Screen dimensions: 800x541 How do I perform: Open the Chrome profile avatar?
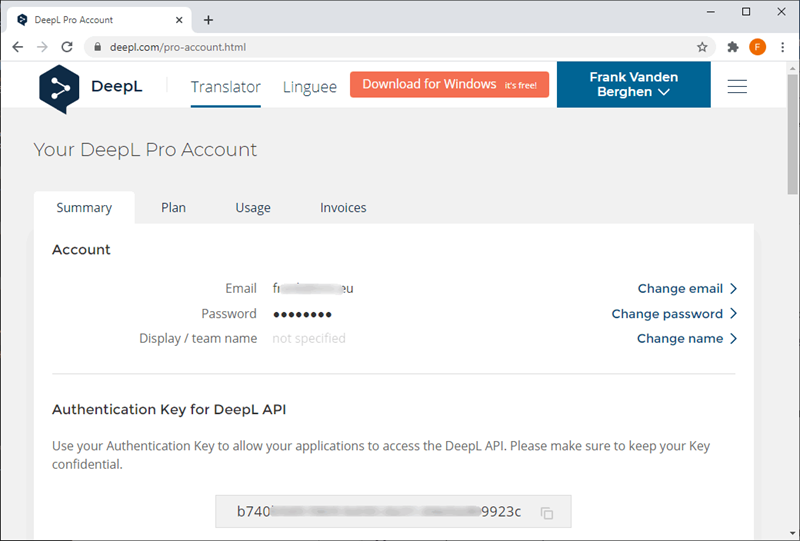757,47
